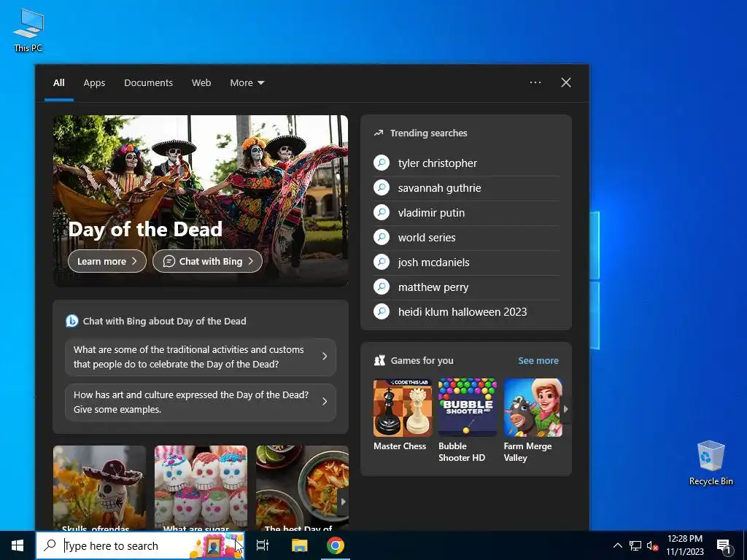Screen dimensions: 747x560
Task: Switch to the All tab
Action: [58, 83]
